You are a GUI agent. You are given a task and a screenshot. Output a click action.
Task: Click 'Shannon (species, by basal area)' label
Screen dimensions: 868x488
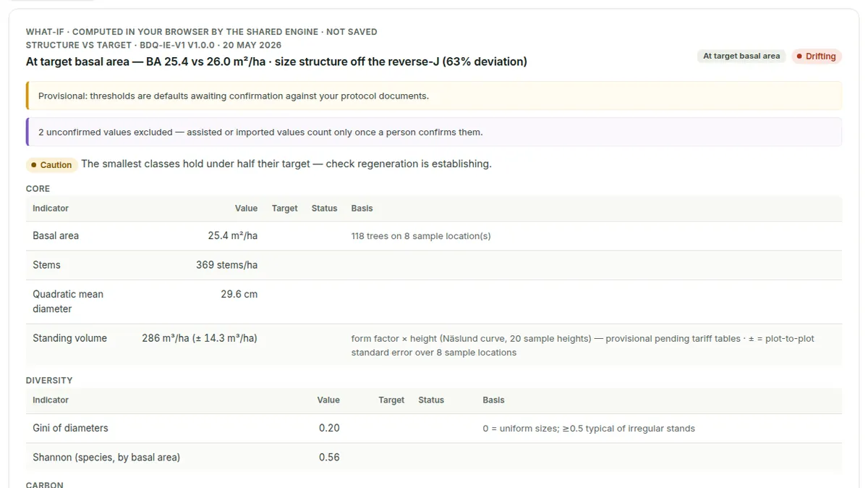pyautogui.click(x=106, y=458)
